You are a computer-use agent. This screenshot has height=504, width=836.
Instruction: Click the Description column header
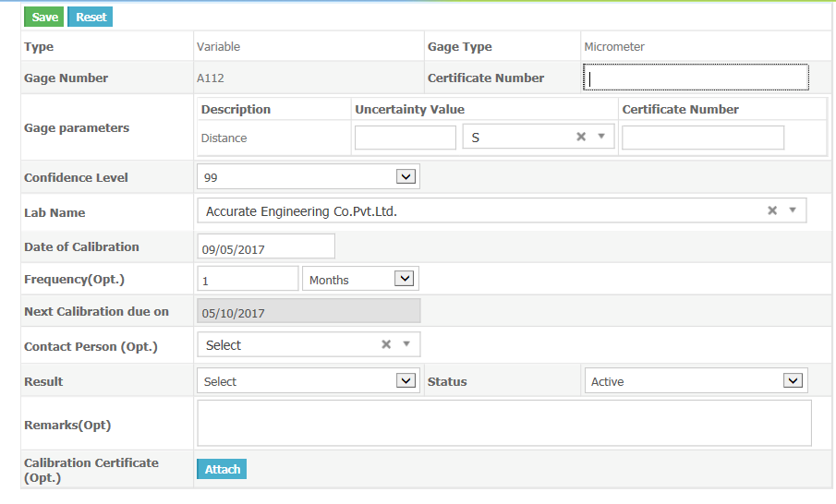pos(236,109)
